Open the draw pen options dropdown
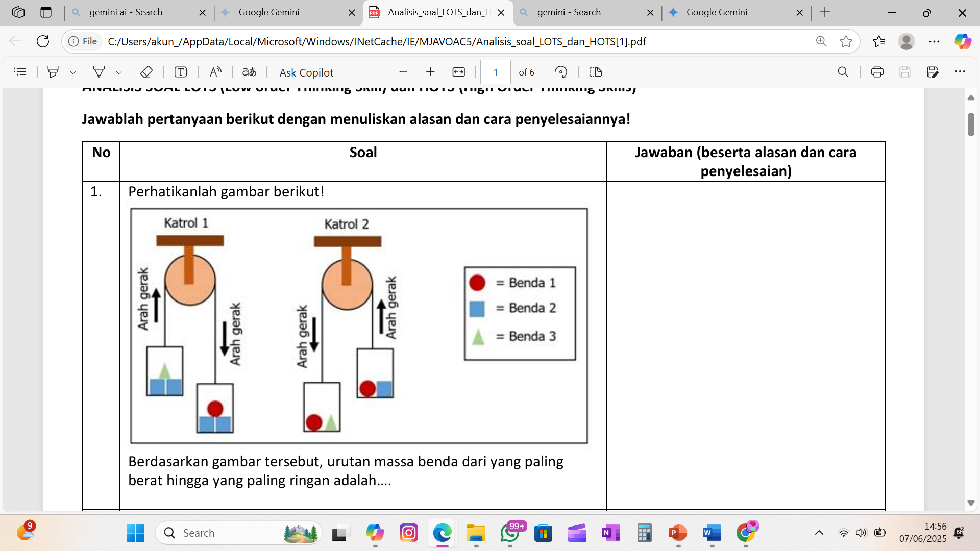The width and height of the screenshot is (980, 551). [119, 72]
